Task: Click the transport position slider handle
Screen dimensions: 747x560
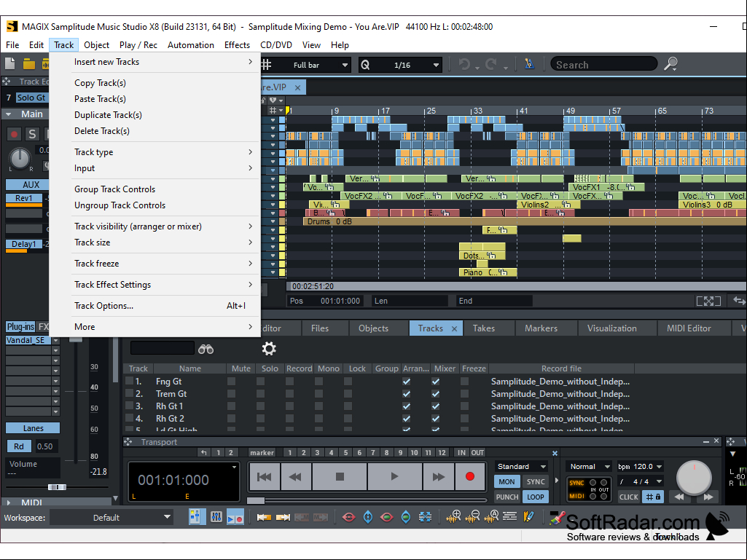Action: pos(256,500)
